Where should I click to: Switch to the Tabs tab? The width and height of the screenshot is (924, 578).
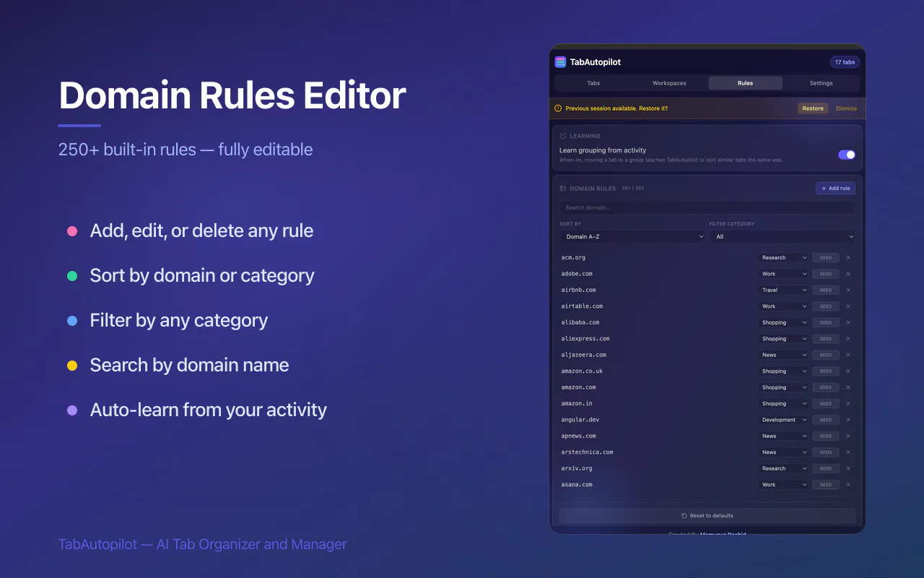tap(593, 83)
